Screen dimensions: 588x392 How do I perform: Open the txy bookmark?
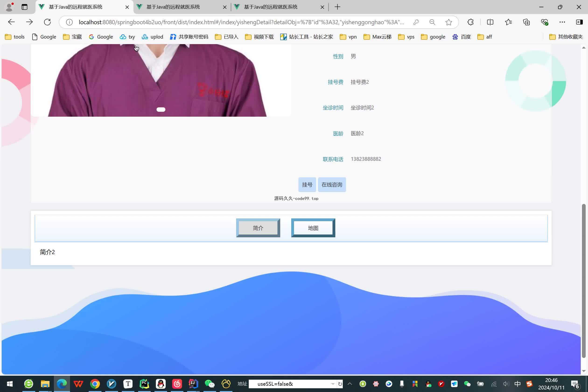coord(127,37)
